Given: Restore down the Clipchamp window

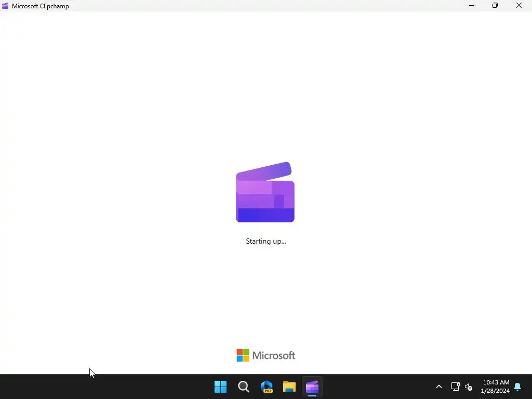Looking at the screenshot, I should tap(495, 5).
